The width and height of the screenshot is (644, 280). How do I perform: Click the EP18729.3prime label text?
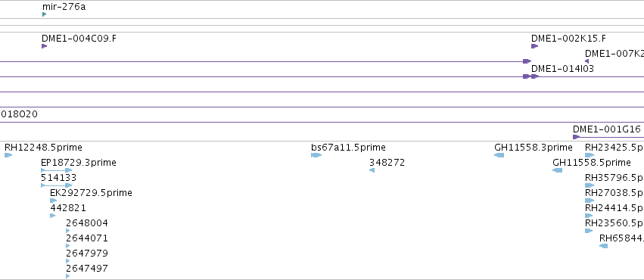coord(79,163)
